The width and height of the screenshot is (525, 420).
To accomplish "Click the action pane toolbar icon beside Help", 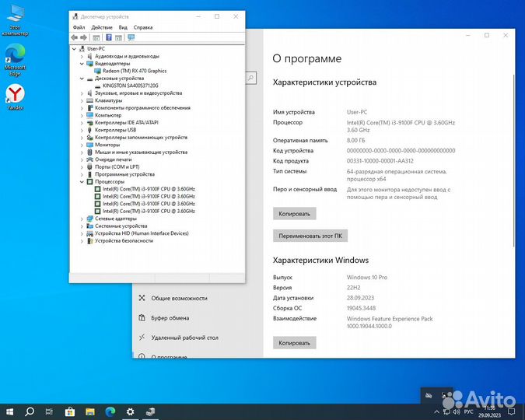I will (x=118, y=37).
